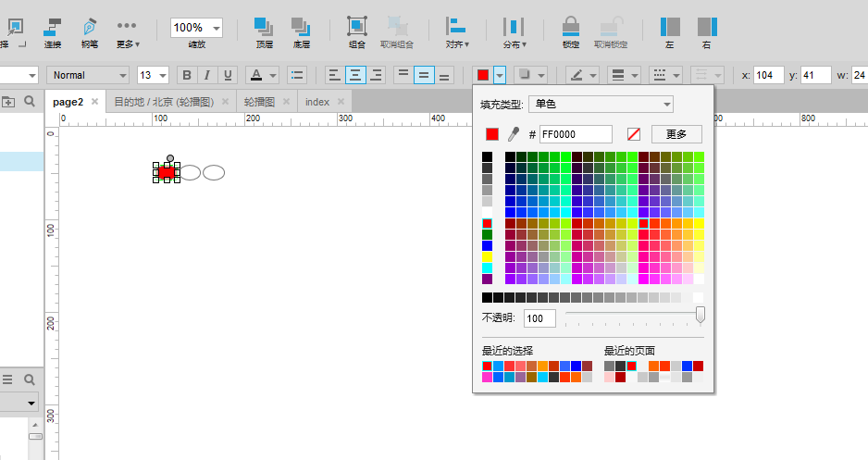868x460 pixels.
Task: Bring selection to front with 顶层
Action: click(264, 33)
